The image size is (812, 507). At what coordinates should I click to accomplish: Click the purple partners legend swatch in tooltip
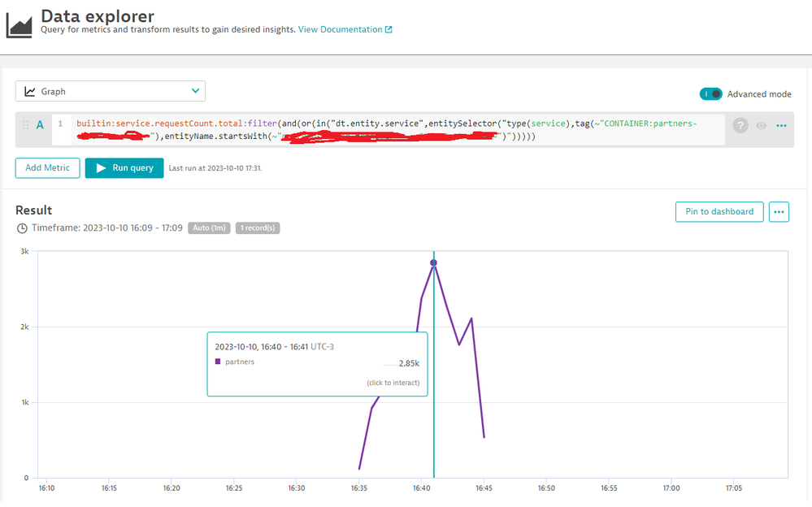coord(218,362)
